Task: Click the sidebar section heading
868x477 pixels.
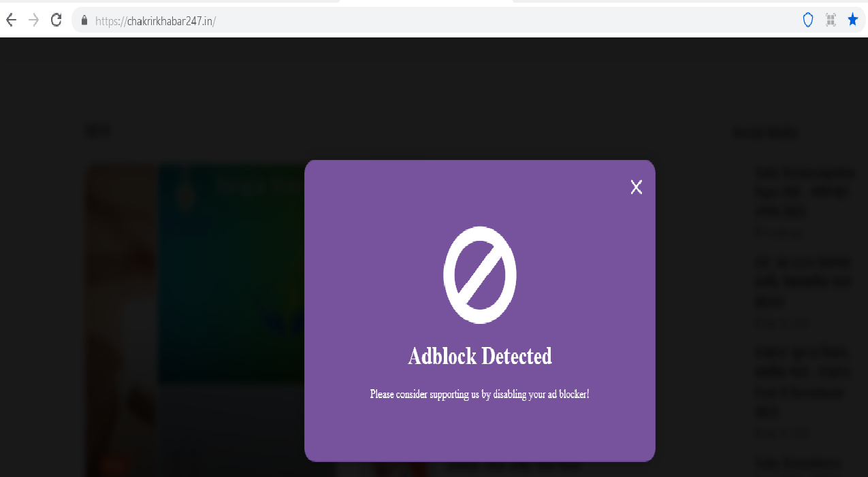Action: coord(764,133)
